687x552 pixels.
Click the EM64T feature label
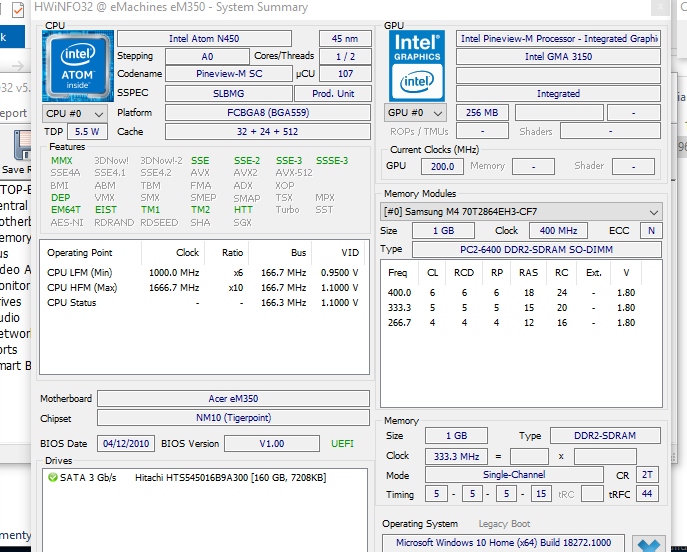(66, 210)
